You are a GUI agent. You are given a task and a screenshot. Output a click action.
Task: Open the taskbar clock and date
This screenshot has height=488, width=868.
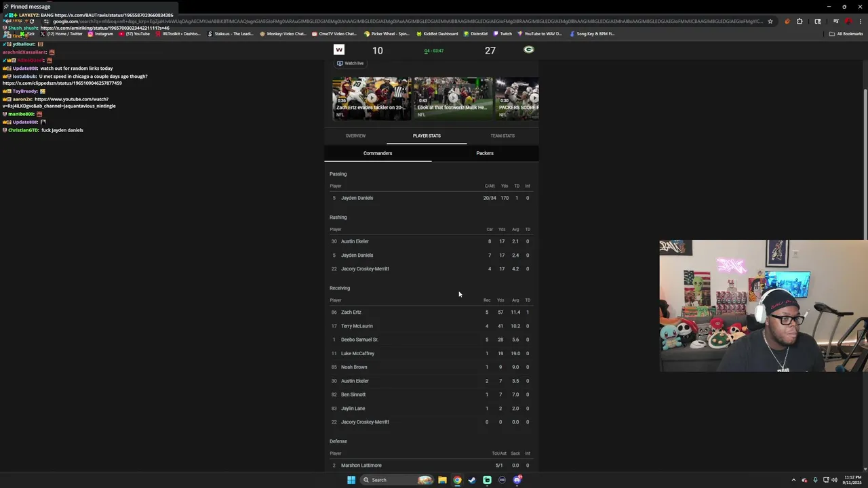pyautogui.click(x=852, y=480)
